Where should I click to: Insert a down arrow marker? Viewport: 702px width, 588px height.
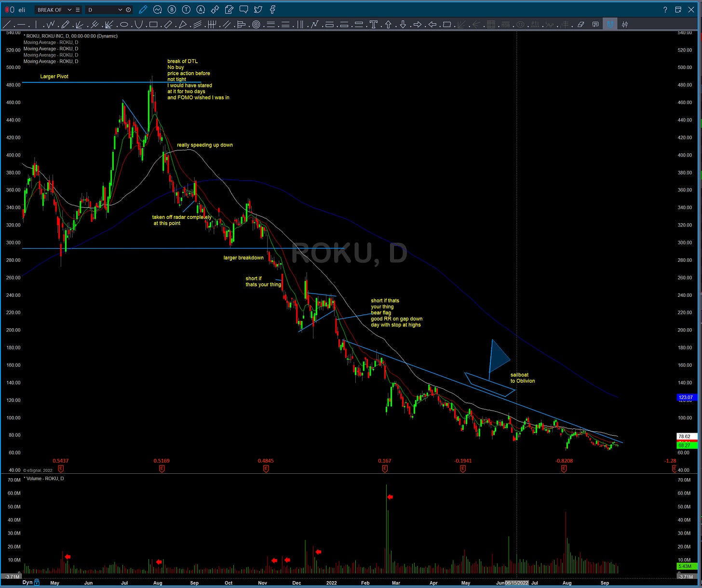click(x=403, y=24)
